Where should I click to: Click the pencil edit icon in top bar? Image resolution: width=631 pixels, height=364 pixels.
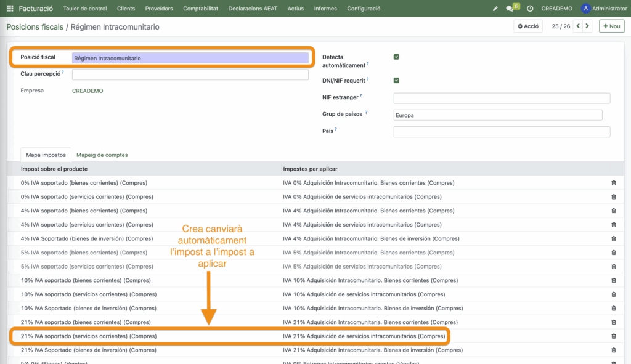495,9
